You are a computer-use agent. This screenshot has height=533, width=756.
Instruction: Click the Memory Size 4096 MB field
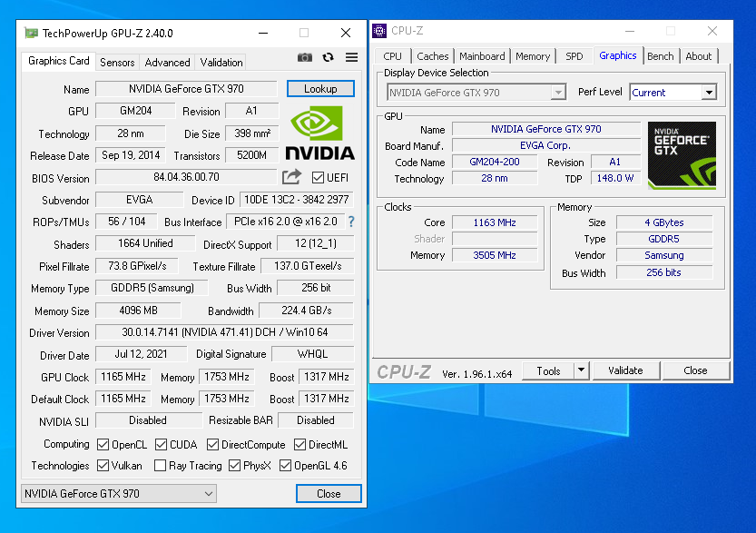click(x=138, y=311)
